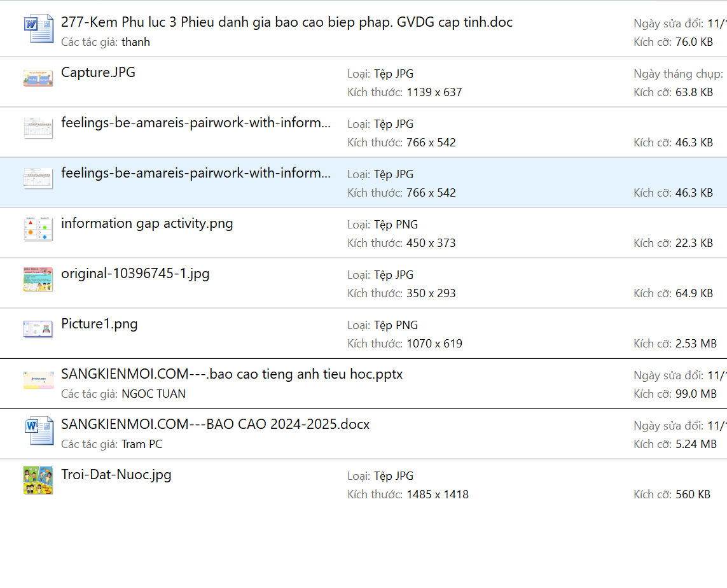Click the Word icon of BAO CAO 2024-2025.docx
This screenshot has height=588, width=727.
pos(38,431)
